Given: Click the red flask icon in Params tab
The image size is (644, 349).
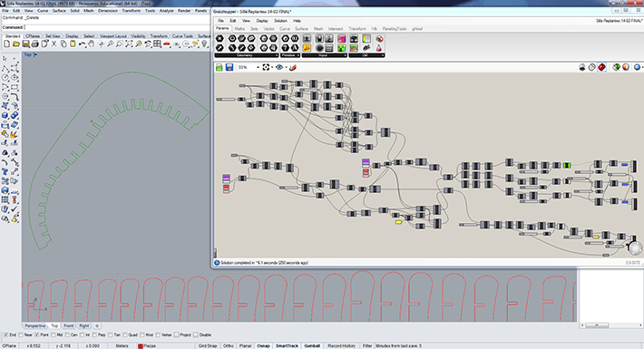Looking at the screenshot, I should [378, 48].
